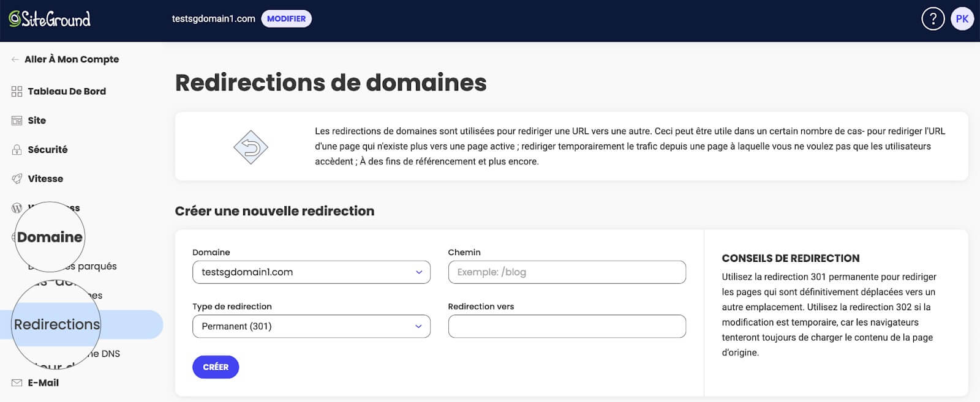Click the Tableau De Bord grid icon
Image resolution: width=980 pixels, height=402 pixels.
pyautogui.click(x=17, y=91)
